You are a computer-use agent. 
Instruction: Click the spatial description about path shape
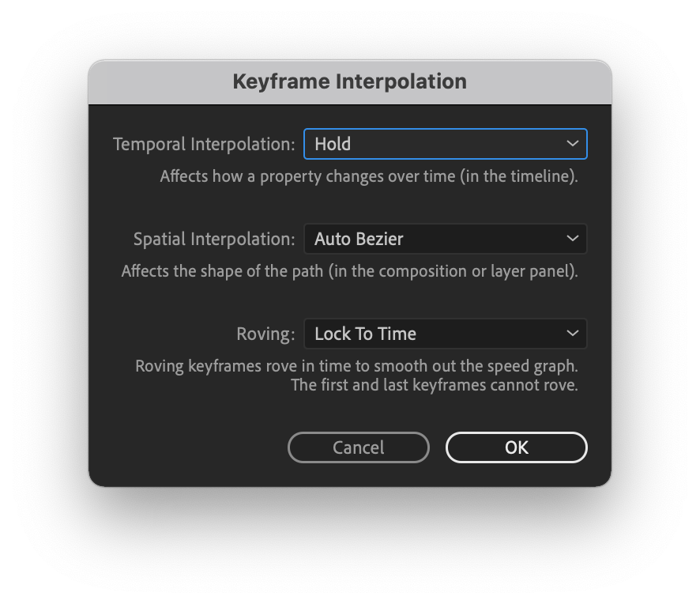coord(349,271)
